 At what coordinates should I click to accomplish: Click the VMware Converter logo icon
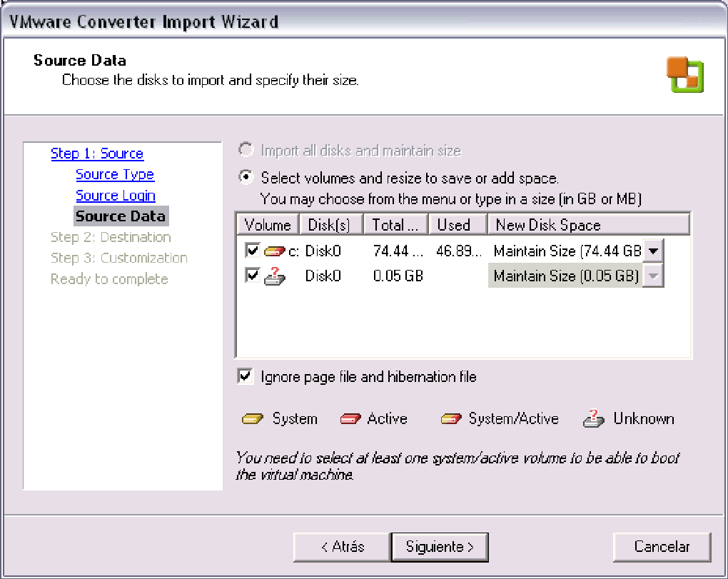point(685,75)
